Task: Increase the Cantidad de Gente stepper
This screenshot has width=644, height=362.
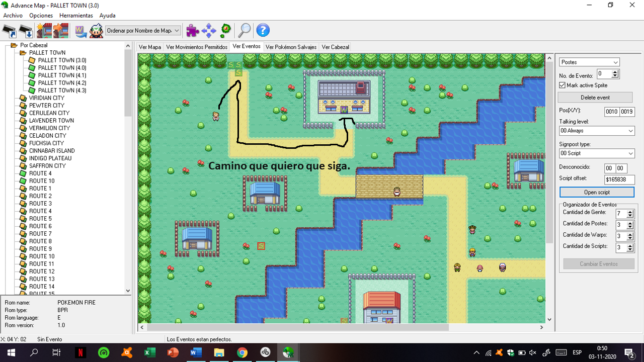Action: (x=630, y=212)
